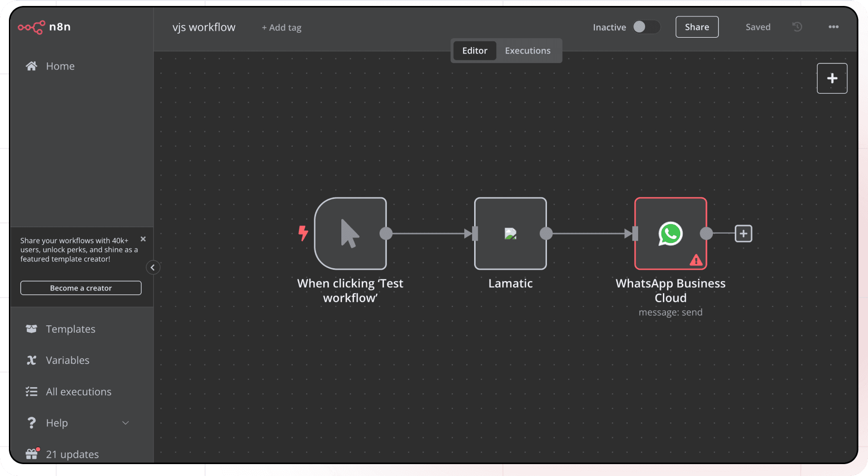This screenshot has height=476, width=868.
Task: Click the red lightning bolt trigger icon
Action: pos(303,233)
